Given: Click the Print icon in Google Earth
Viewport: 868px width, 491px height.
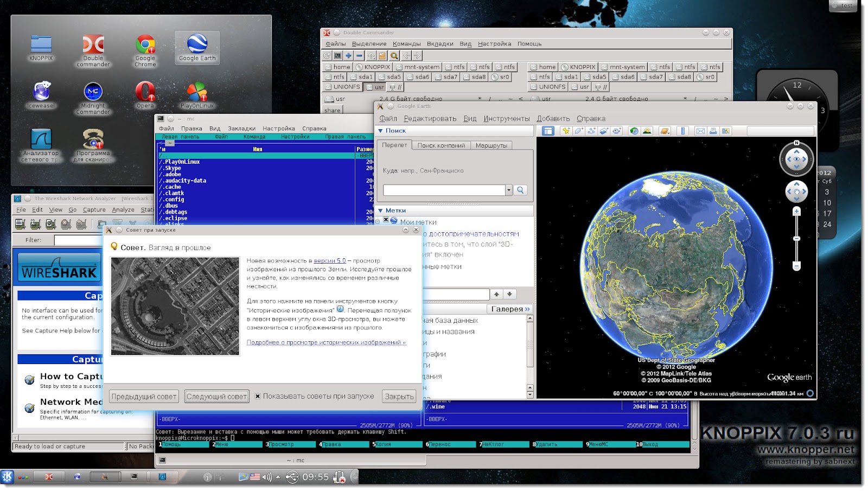Looking at the screenshot, I should pos(713,131).
